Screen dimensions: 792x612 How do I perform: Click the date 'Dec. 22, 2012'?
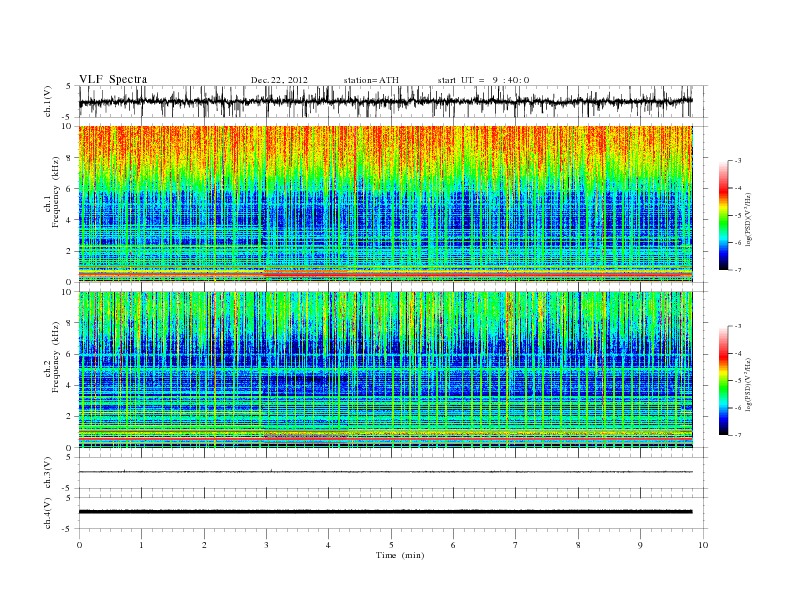(279, 80)
